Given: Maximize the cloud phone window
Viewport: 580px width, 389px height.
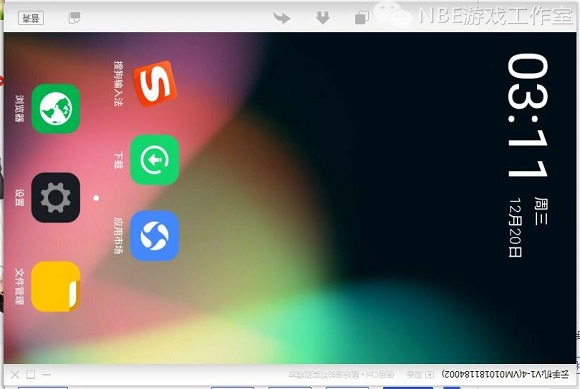Looking at the screenshot, I should tap(31, 375).
